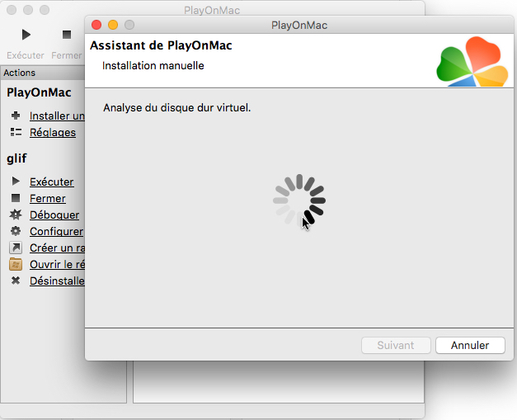This screenshot has width=517, height=420.
Task: Click the black square icon next to Fermer link
Action: [16, 198]
